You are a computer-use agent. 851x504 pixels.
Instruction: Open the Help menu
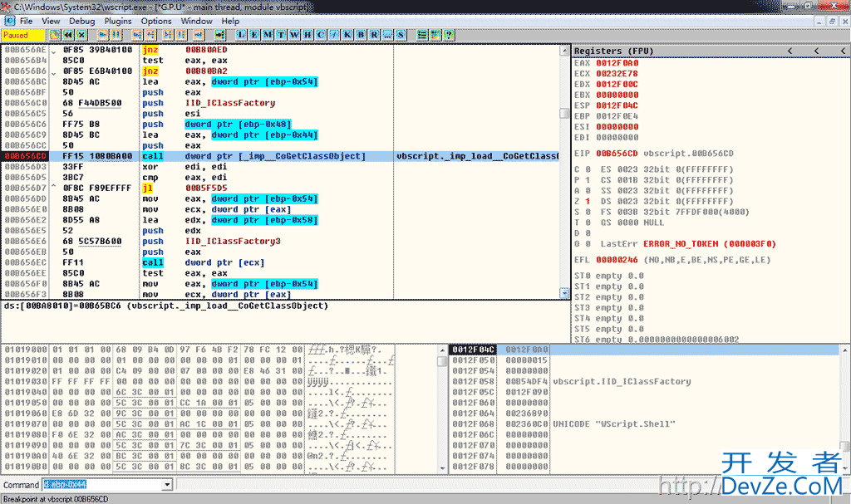tap(230, 21)
